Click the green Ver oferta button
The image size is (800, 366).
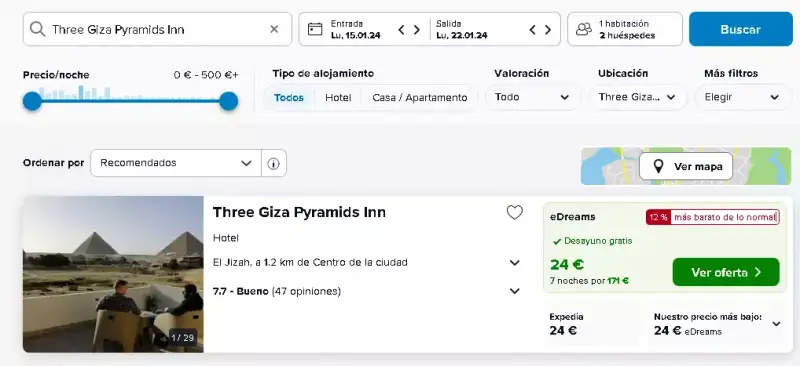726,272
